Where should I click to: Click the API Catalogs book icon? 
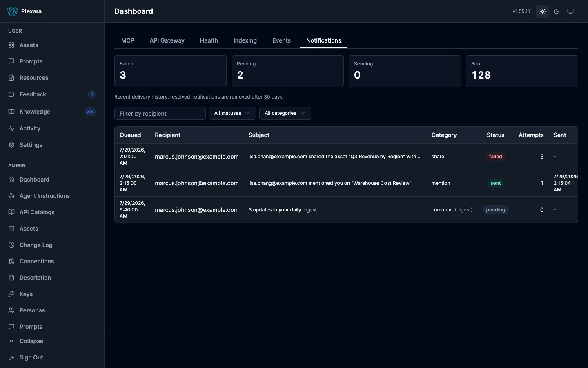pyautogui.click(x=11, y=212)
